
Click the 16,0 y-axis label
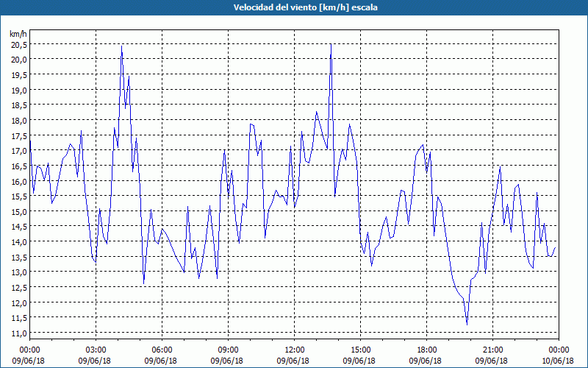pos(18,181)
